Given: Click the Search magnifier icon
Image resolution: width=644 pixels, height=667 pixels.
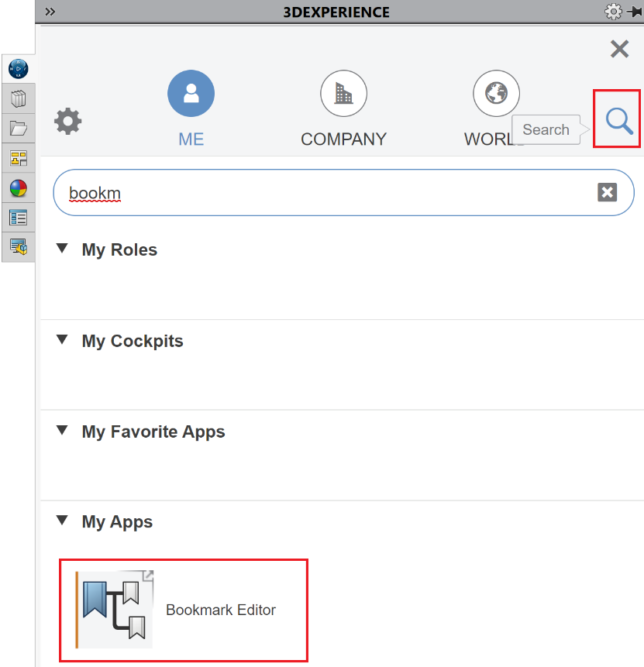Looking at the screenshot, I should [x=619, y=121].
